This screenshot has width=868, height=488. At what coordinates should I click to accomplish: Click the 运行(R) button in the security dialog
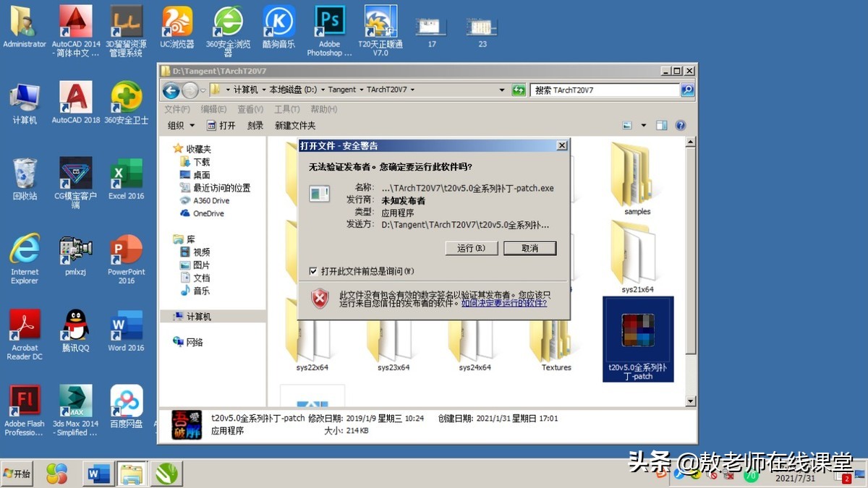pyautogui.click(x=471, y=248)
